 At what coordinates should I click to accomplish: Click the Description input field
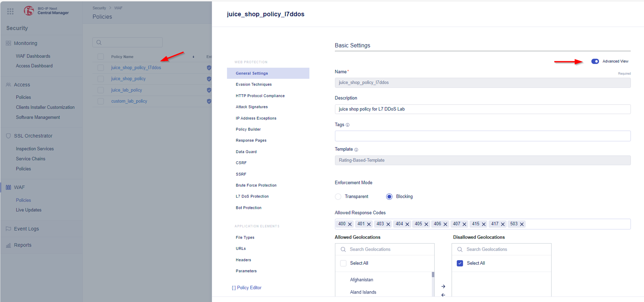[483, 109]
